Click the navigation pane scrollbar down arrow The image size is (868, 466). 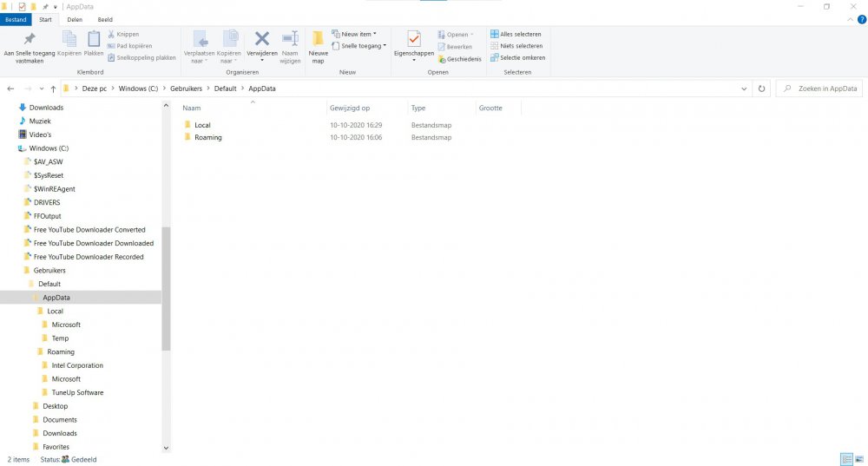coord(166,448)
